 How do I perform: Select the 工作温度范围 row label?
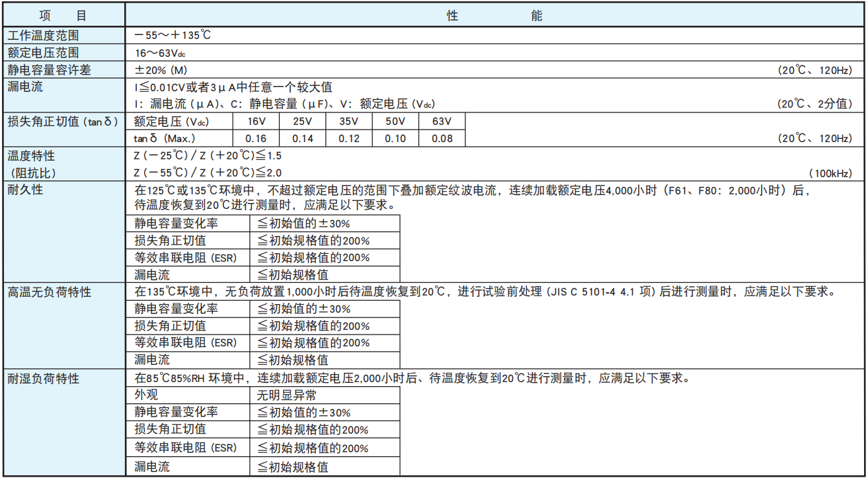[x=43, y=36]
